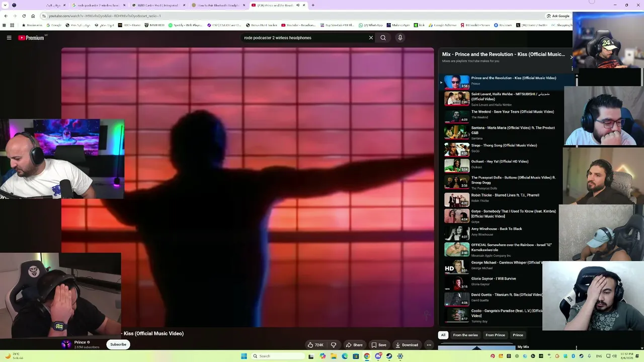Open Prince channel avatar
The height and width of the screenshot is (362, 644).
pos(66,344)
